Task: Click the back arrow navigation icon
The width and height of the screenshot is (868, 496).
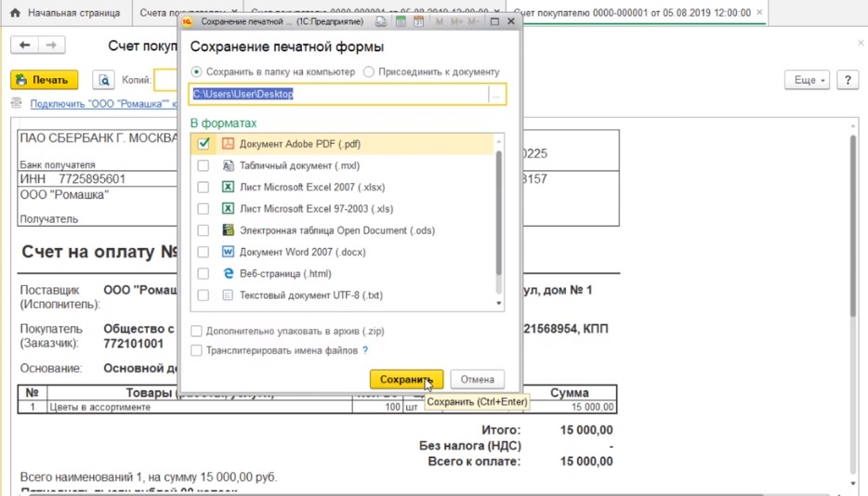Action: coord(25,46)
